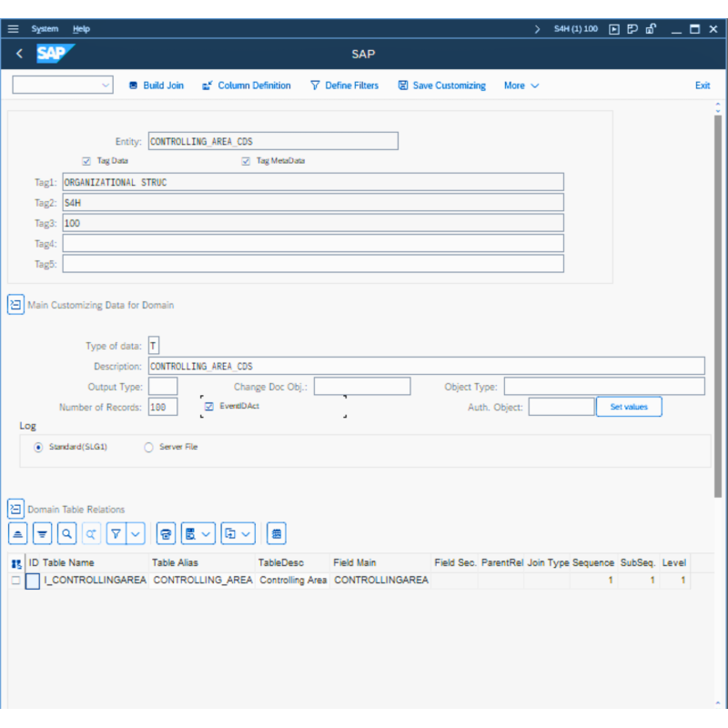Enable the Tag Data checkbox
728x728 pixels.
click(x=86, y=160)
